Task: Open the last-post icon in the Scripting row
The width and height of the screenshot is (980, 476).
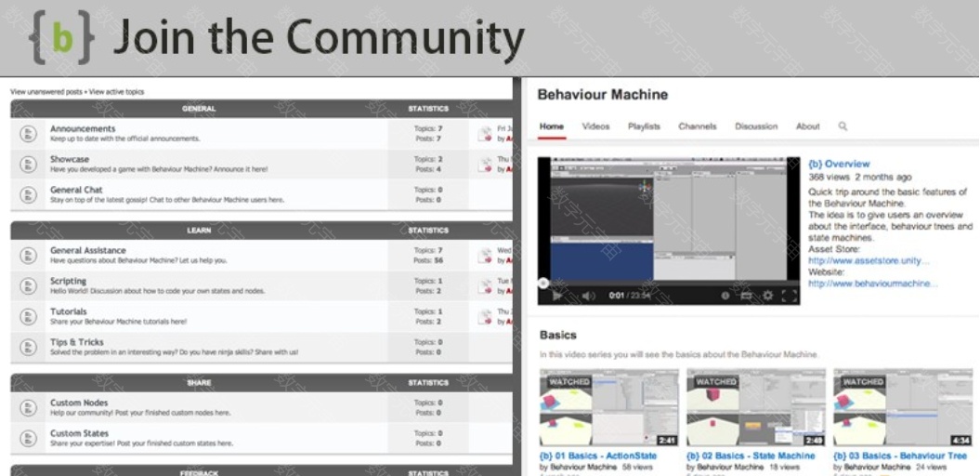Action: point(484,285)
